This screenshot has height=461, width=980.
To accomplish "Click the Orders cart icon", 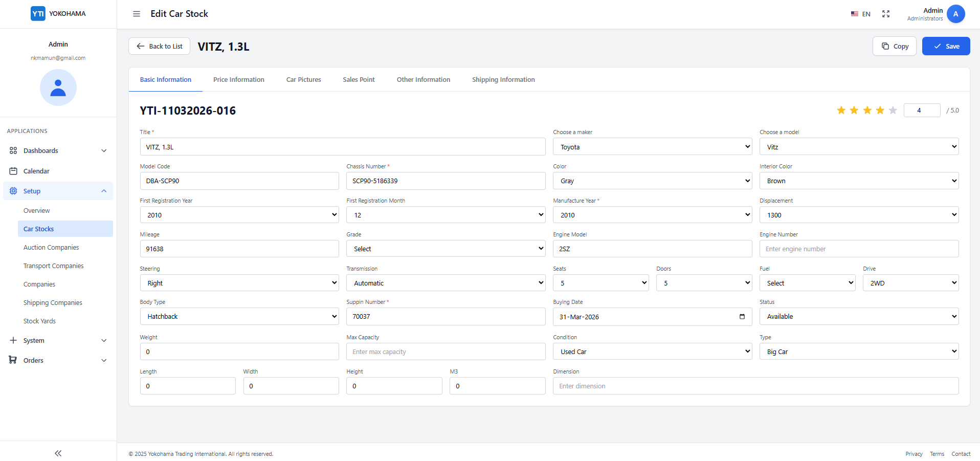I will pyautogui.click(x=13, y=360).
